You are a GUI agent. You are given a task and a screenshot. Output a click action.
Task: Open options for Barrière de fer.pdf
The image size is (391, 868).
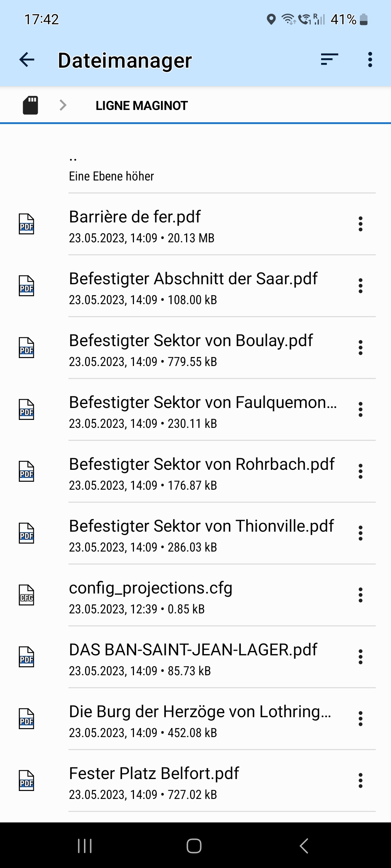point(360,224)
